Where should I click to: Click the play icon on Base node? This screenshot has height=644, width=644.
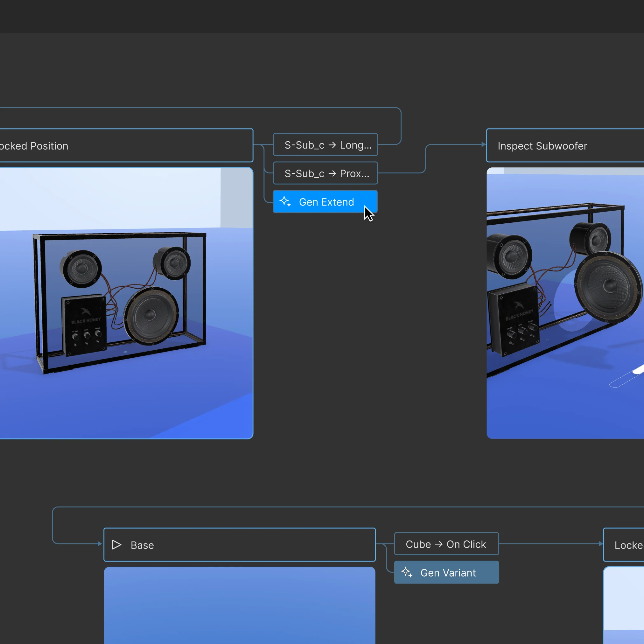(117, 545)
